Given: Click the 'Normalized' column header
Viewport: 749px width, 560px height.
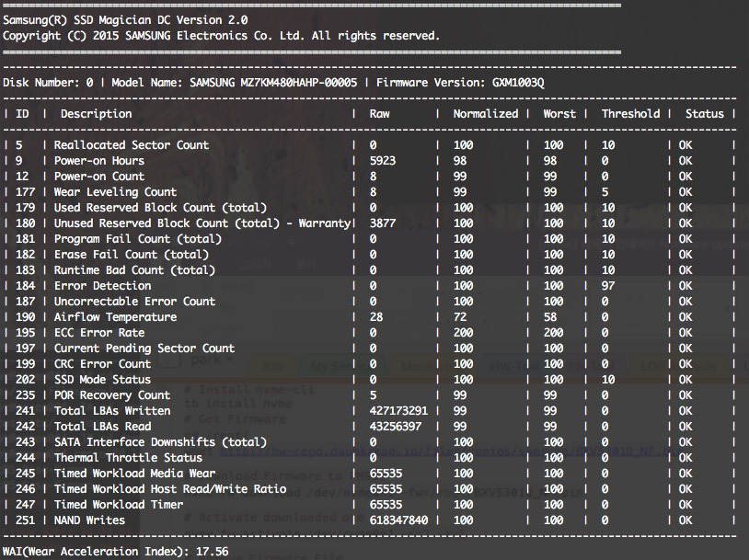Looking at the screenshot, I should pyautogui.click(x=485, y=114).
